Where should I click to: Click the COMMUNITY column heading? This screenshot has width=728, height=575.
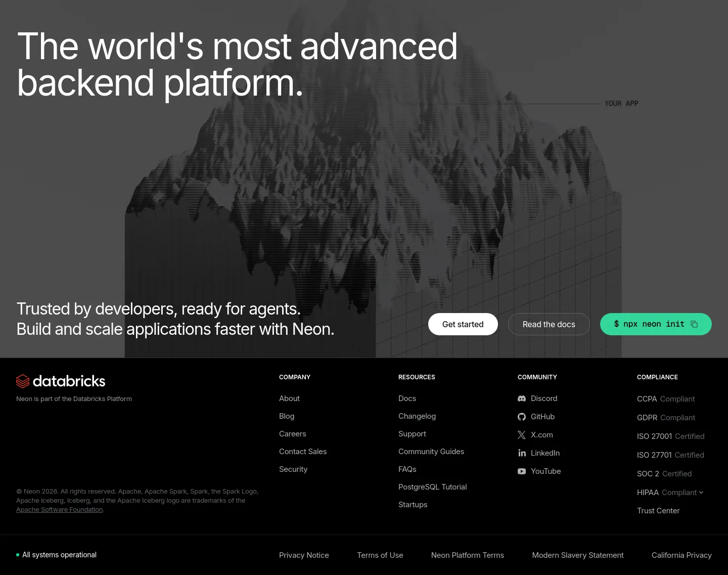[537, 377]
